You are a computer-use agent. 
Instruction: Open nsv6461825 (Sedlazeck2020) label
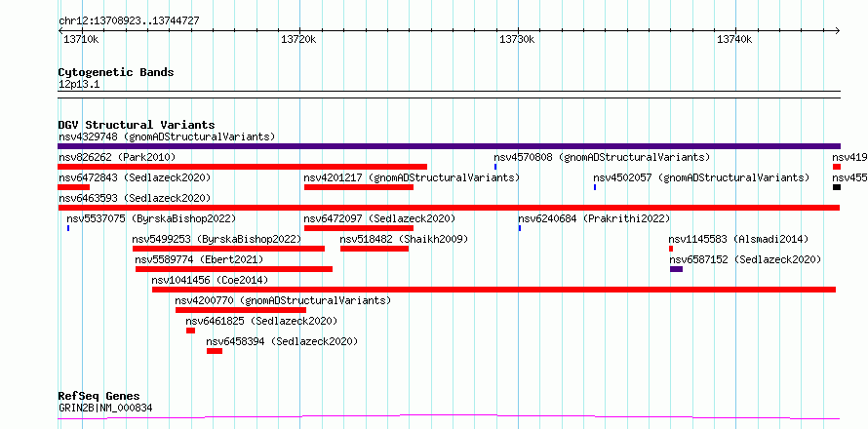(x=261, y=321)
